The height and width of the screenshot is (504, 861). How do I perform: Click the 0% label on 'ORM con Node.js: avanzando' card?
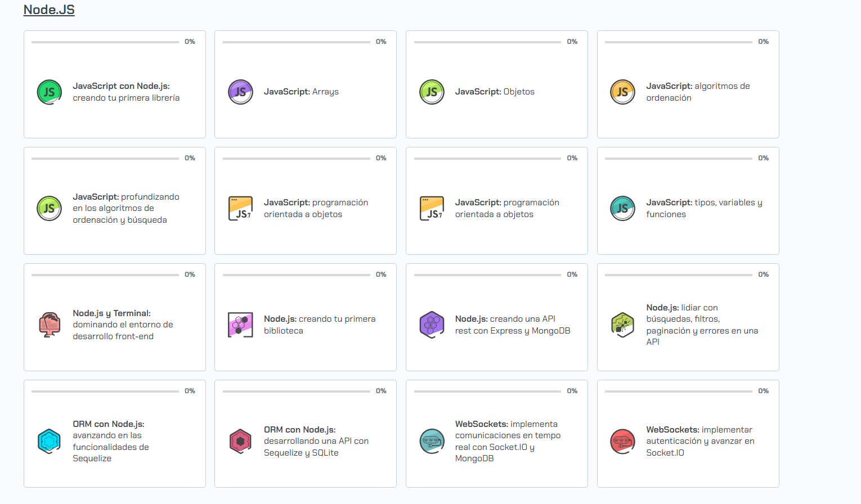[x=190, y=391]
